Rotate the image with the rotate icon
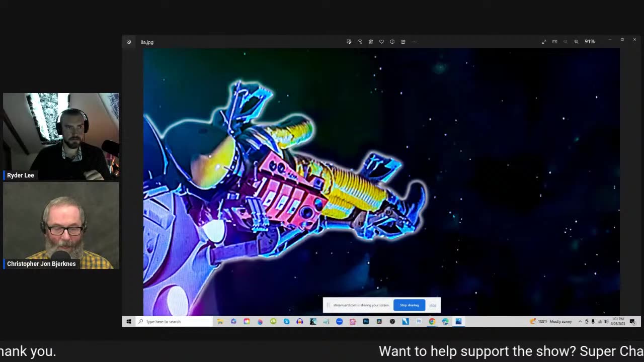Viewport: 644px width, 362px height. (x=360, y=42)
